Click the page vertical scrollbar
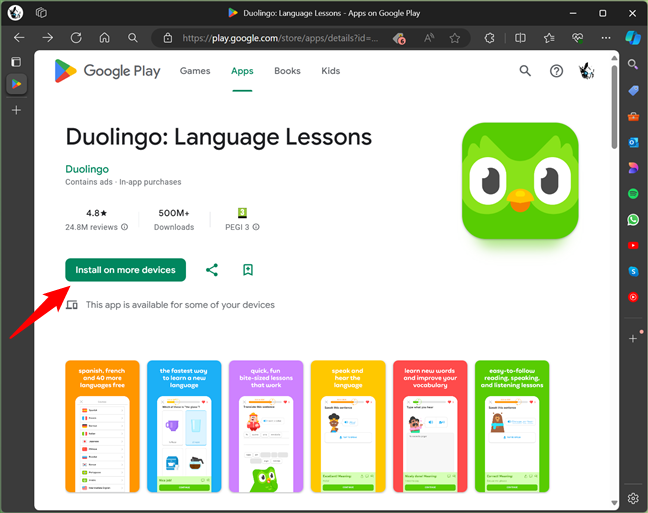This screenshot has width=648, height=513. click(x=615, y=107)
